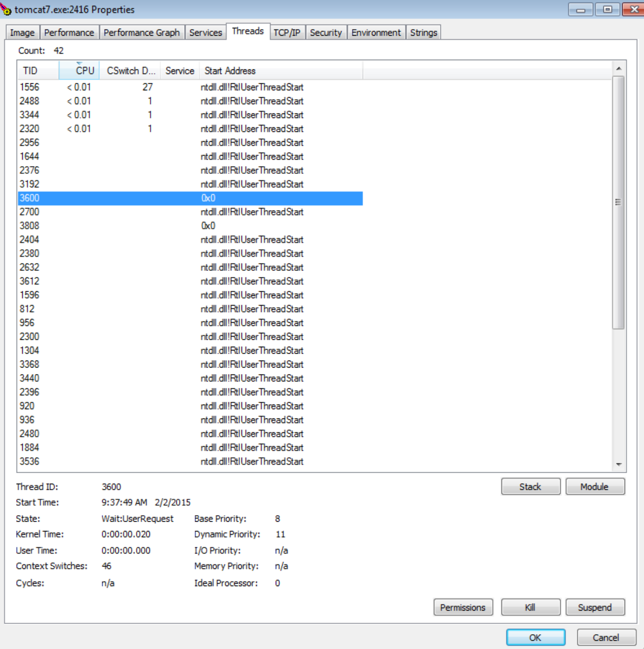Switch to the Strings tab
Screen dimensions: 644x649
tap(423, 32)
